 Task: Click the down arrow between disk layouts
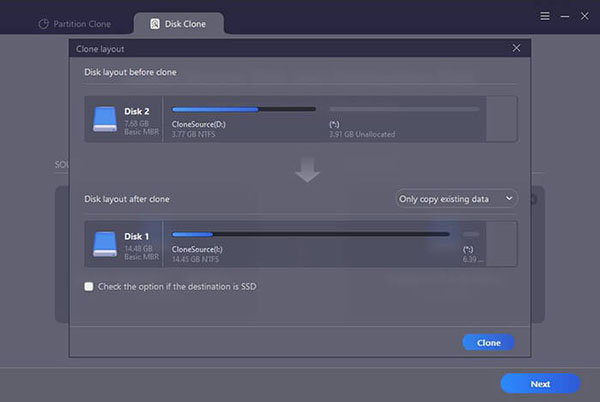click(308, 171)
